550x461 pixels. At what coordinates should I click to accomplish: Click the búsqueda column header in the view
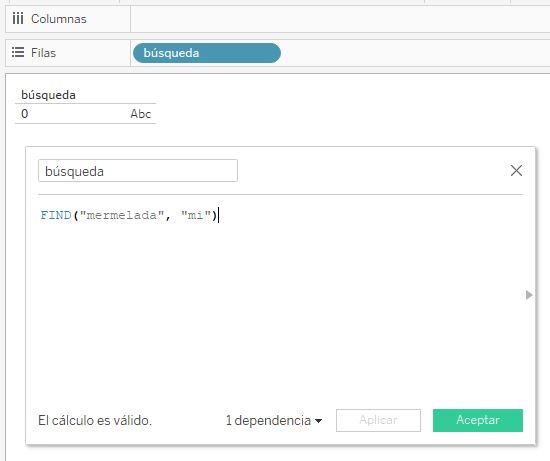(x=48, y=95)
